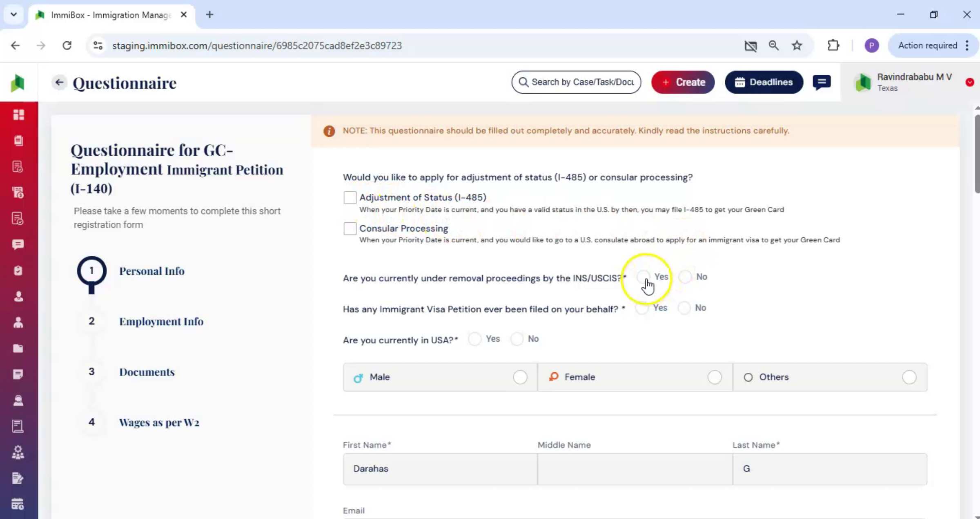
Task: Open Chrome zoom magnifier icon in address bar
Action: [x=773, y=45]
